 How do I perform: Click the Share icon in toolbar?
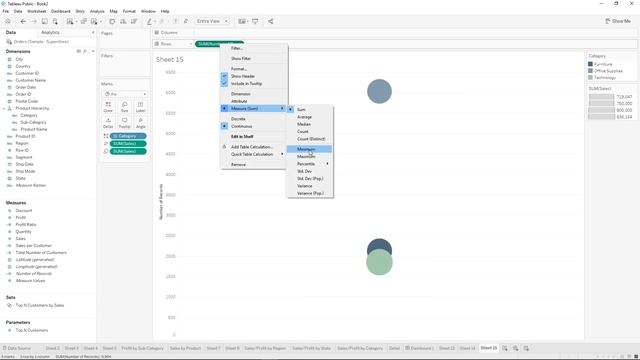271,21
